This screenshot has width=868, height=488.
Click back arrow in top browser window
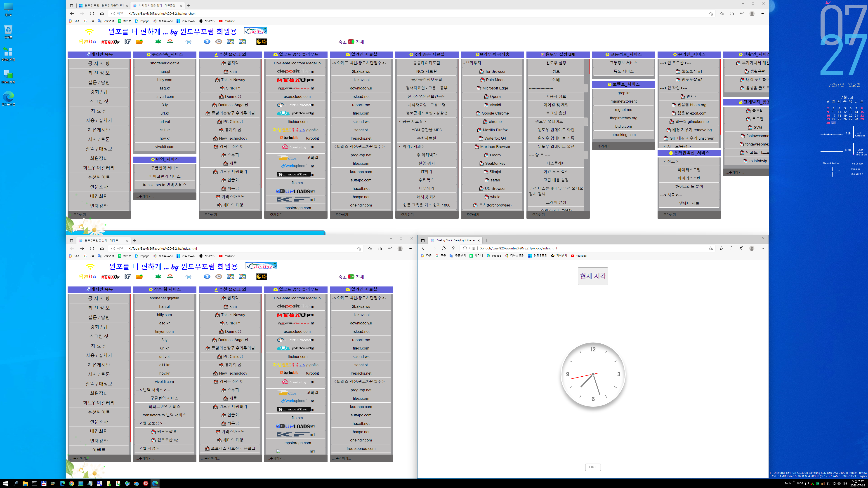[72, 14]
